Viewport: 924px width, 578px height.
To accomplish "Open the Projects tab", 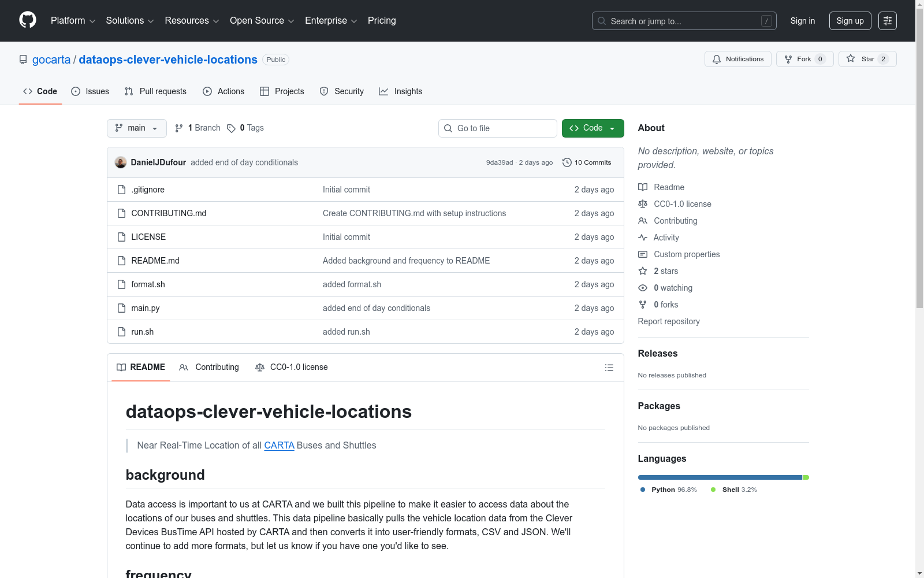I will [x=282, y=91].
